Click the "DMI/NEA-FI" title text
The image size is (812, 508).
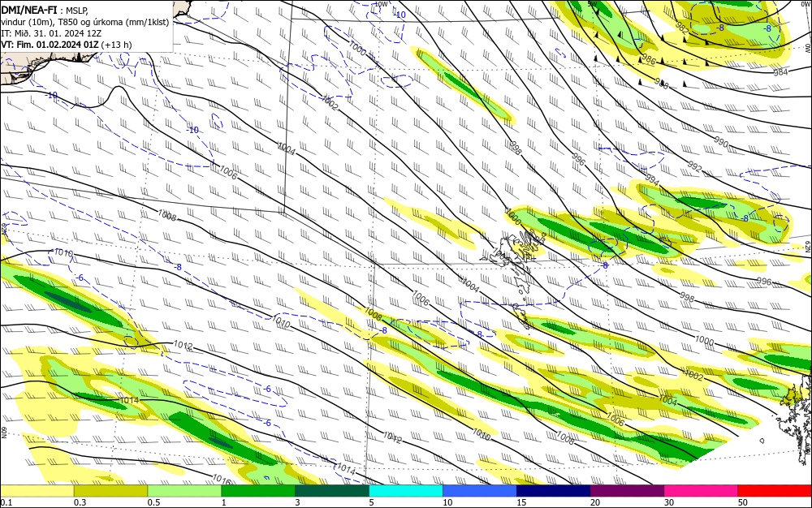click(x=29, y=9)
